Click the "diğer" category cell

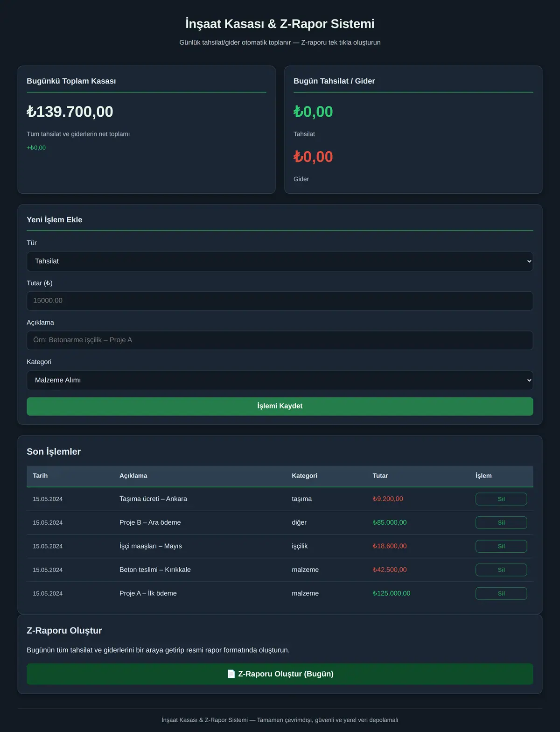299,523
